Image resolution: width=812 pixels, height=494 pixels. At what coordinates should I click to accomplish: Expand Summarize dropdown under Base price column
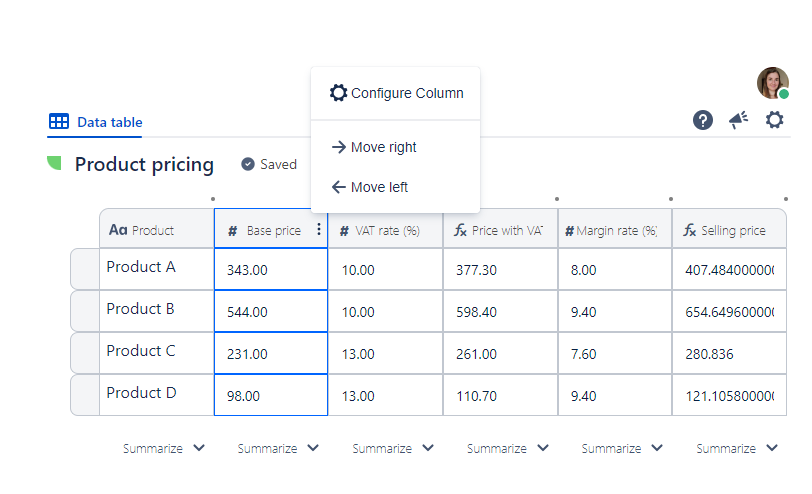click(x=278, y=449)
